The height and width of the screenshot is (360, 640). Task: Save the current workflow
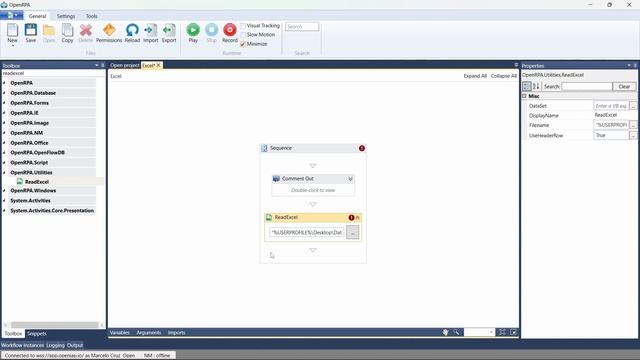pos(31,33)
